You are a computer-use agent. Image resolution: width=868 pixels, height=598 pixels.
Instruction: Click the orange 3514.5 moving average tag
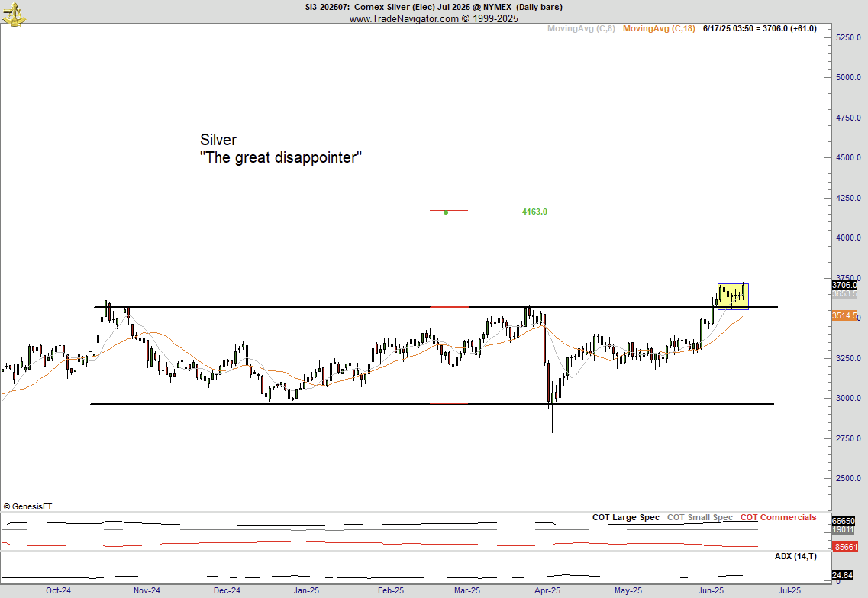844,315
